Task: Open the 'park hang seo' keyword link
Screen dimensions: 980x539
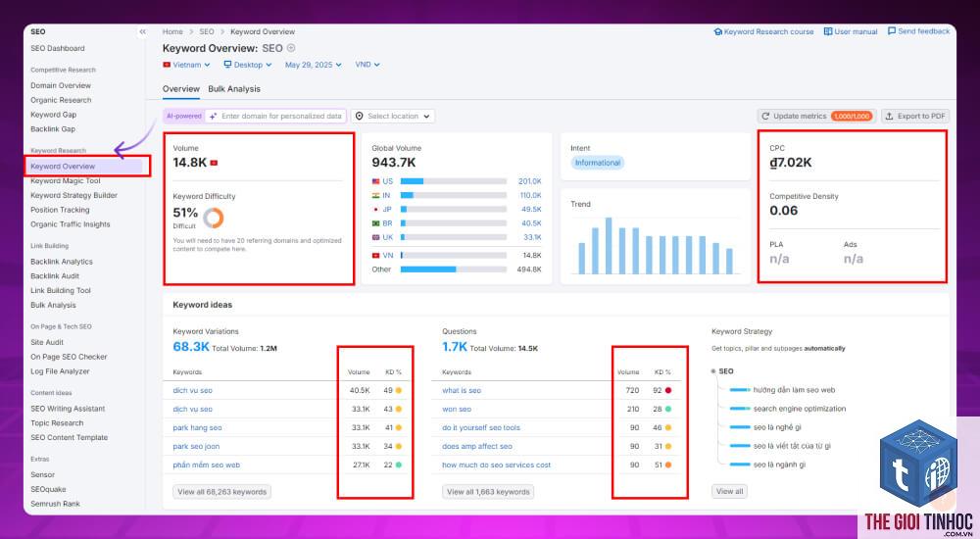Action: (198, 427)
